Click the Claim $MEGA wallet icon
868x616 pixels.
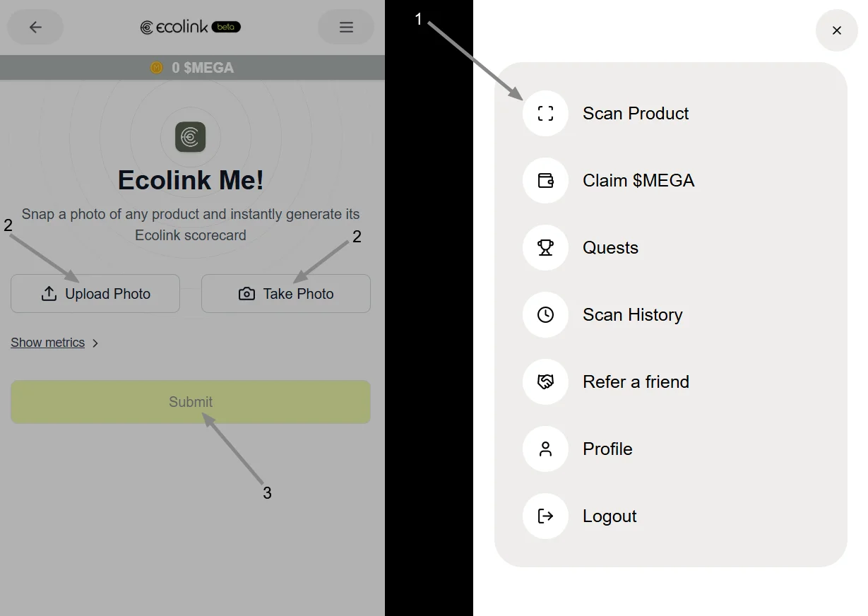tap(545, 180)
